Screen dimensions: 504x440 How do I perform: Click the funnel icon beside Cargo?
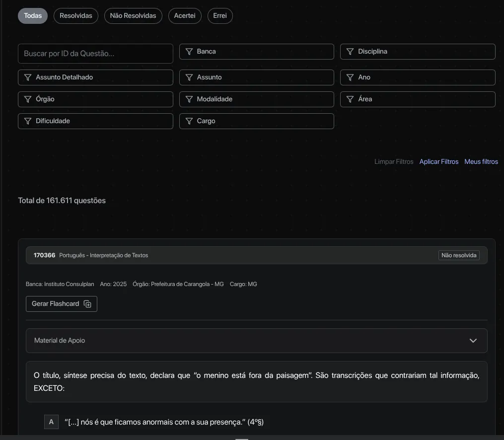(189, 121)
